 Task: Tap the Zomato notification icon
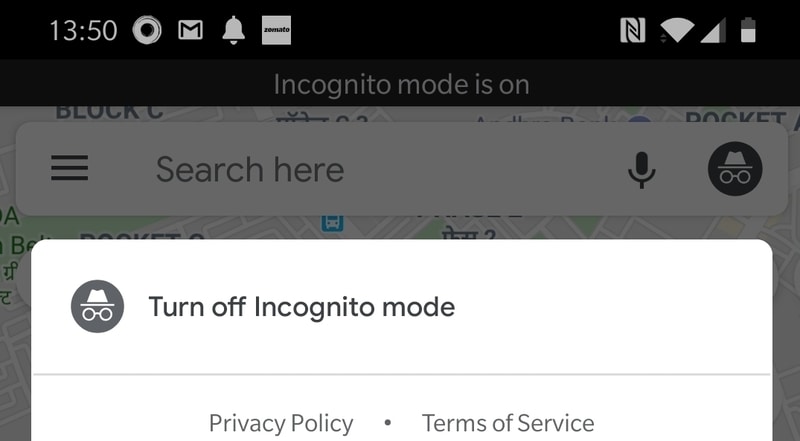click(x=276, y=31)
